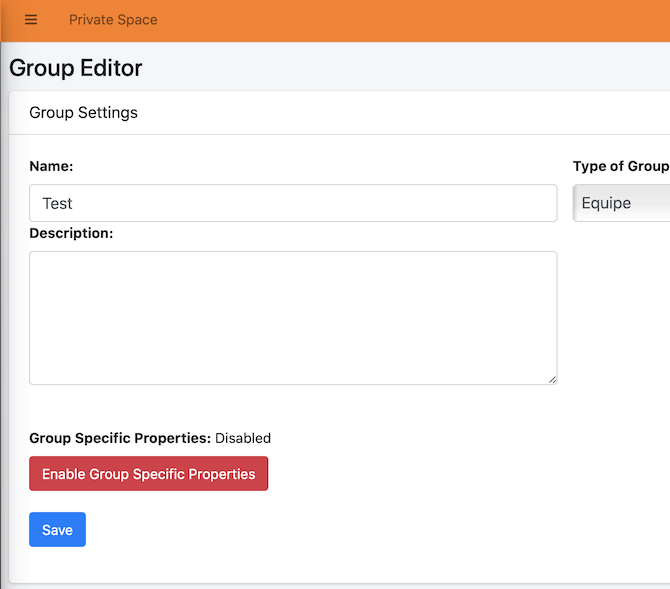This screenshot has height=589, width=670.
Task: Click blank area right of Group Editor heading
Action: (x=406, y=68)
